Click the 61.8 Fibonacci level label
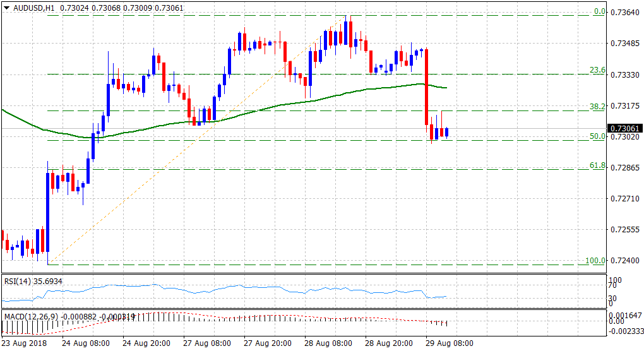 (x=597, y=165)
